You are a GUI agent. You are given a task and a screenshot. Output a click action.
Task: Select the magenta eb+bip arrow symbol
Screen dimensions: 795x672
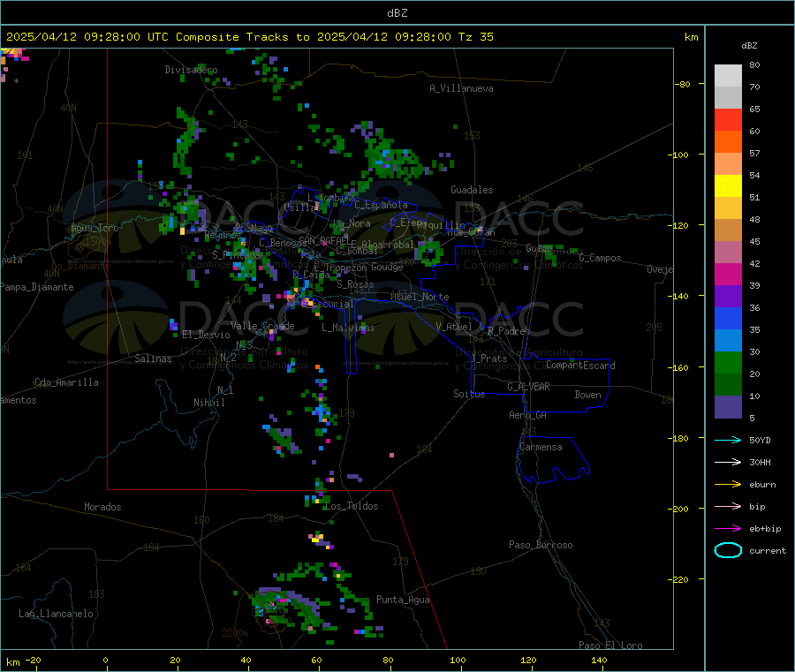coord(728,529)
